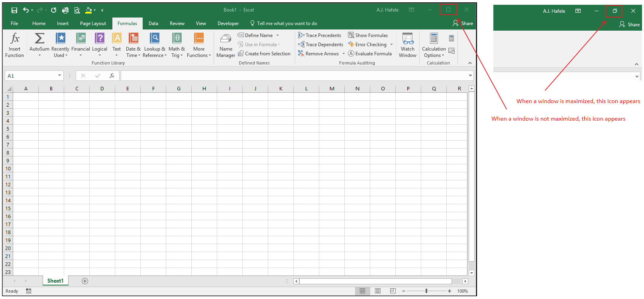Open Calculation Options menu
Image resolution: width=644 pixels, height=299 pixels.
pos(434,45)
